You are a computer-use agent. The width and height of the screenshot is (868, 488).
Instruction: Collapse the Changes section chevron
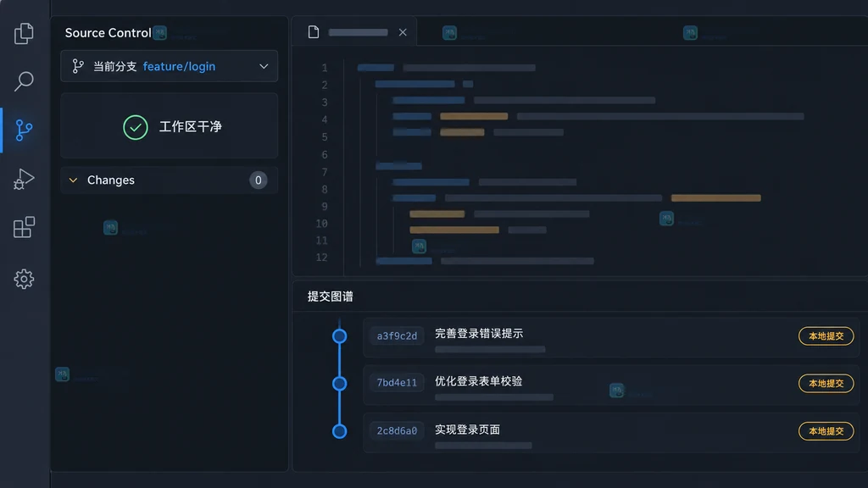tap(73, 180)
